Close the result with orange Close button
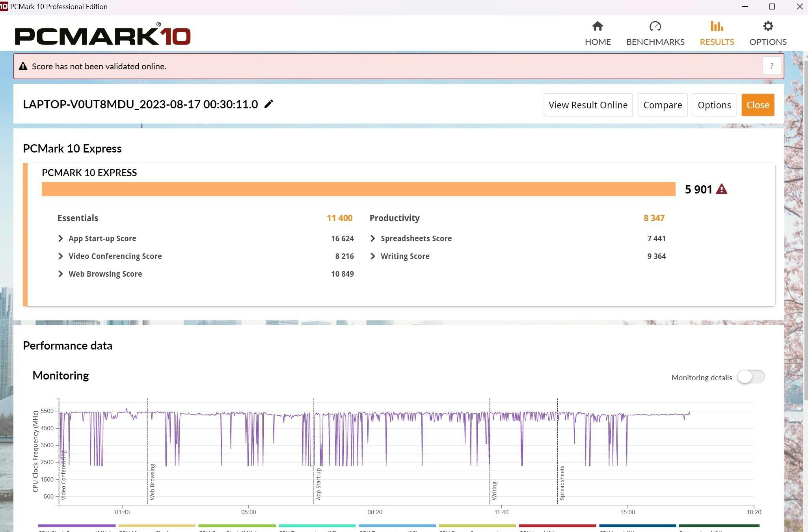Viewport: 808px width, 532px height. (x=758, y=105)
